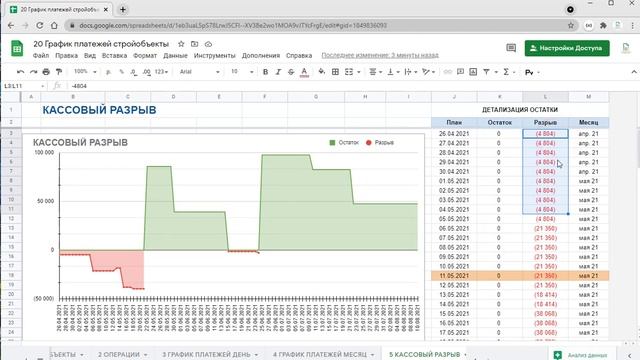Open a new browser tab
This screenshot has width=640, height=360.
pyautogui.click(x=122, y=9)
